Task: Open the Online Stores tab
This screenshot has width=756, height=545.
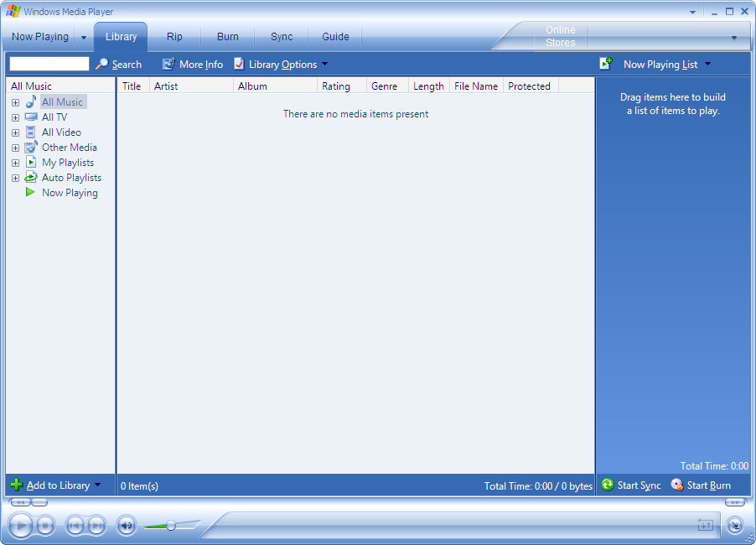Action: coord(560,36)
